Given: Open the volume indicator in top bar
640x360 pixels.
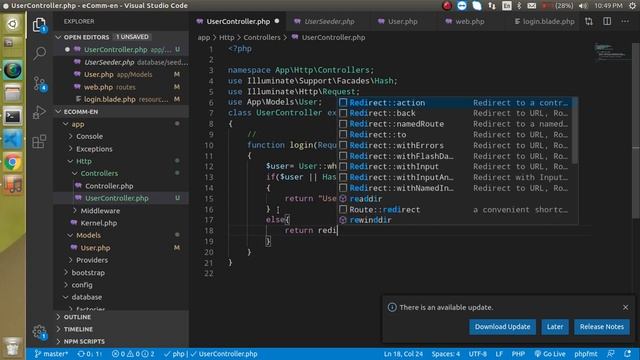Looking at the screenshot, I should (583, 6).
